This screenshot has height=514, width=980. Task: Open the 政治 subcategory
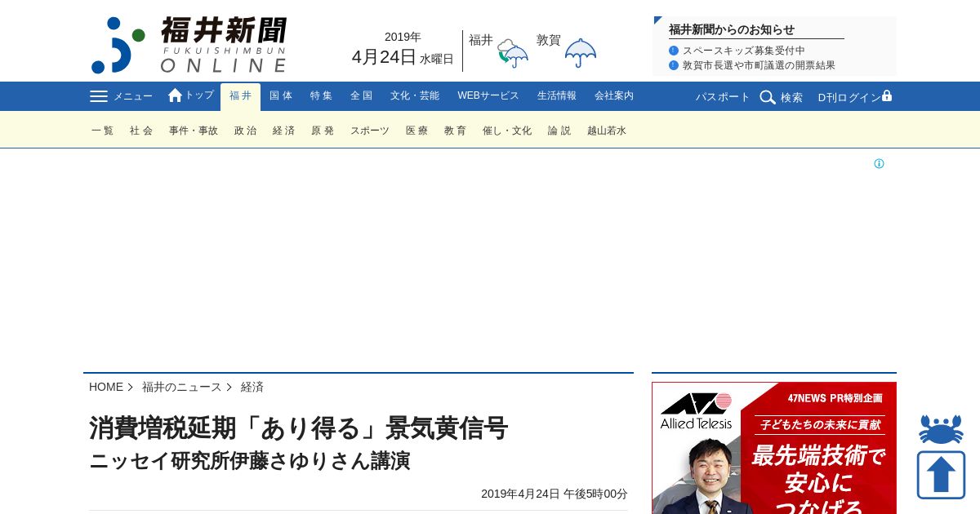coord(245,131)
